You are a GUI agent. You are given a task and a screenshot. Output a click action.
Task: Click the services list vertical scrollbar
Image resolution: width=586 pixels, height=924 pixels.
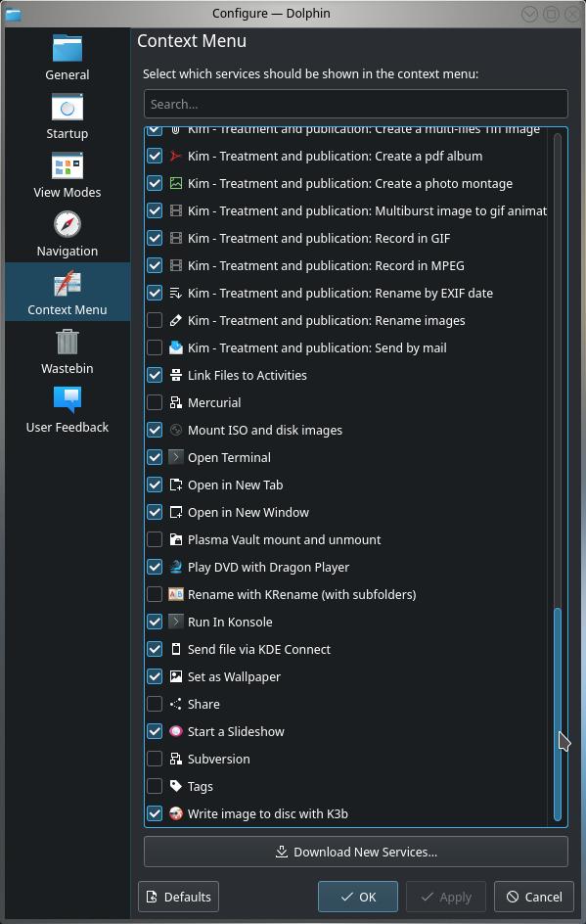(x=558, y=715)
